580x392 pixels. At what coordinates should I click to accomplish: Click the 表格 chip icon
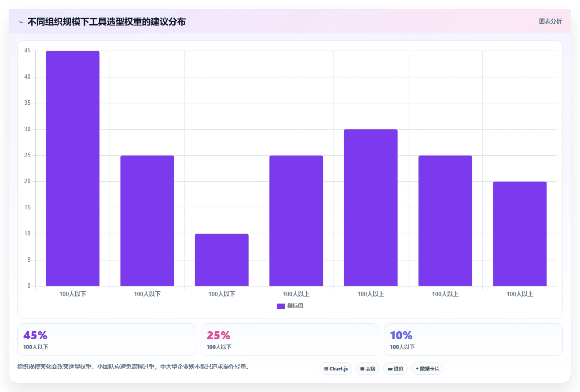point(362,369)
